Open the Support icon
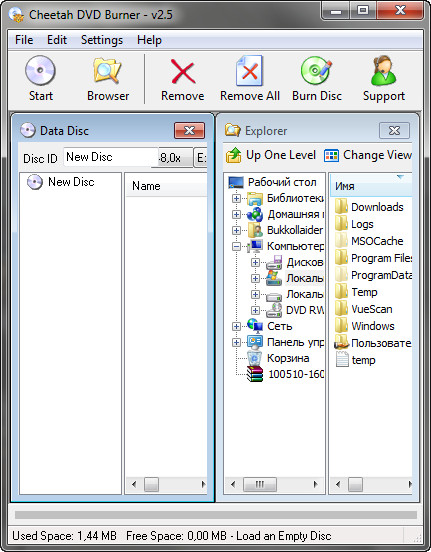The width and height of the screenshot is (431, 552). tap(383, 70)
